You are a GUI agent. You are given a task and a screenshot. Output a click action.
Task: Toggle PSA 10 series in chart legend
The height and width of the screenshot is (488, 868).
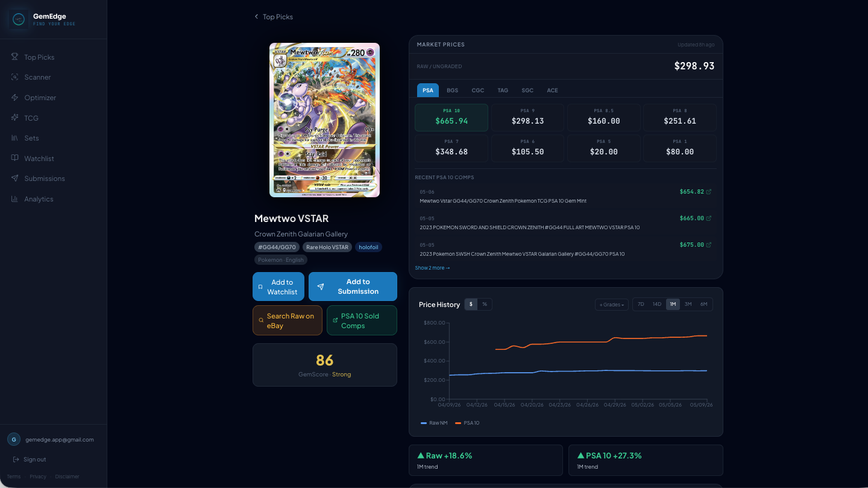pos(467,423)
